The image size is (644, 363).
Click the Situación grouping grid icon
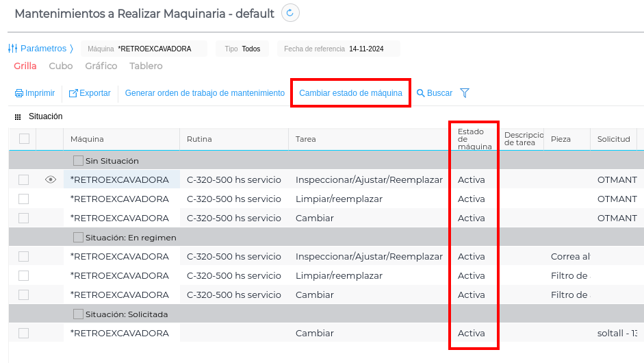click(18, 117)
